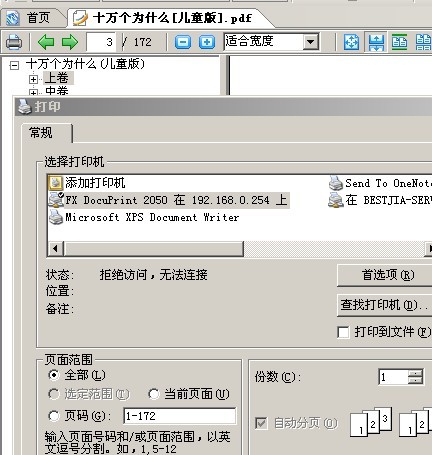Open the 适合宽度 zoom dropdown
The width and height of the screenshot is (432, 455).
[x=311, y=42]
